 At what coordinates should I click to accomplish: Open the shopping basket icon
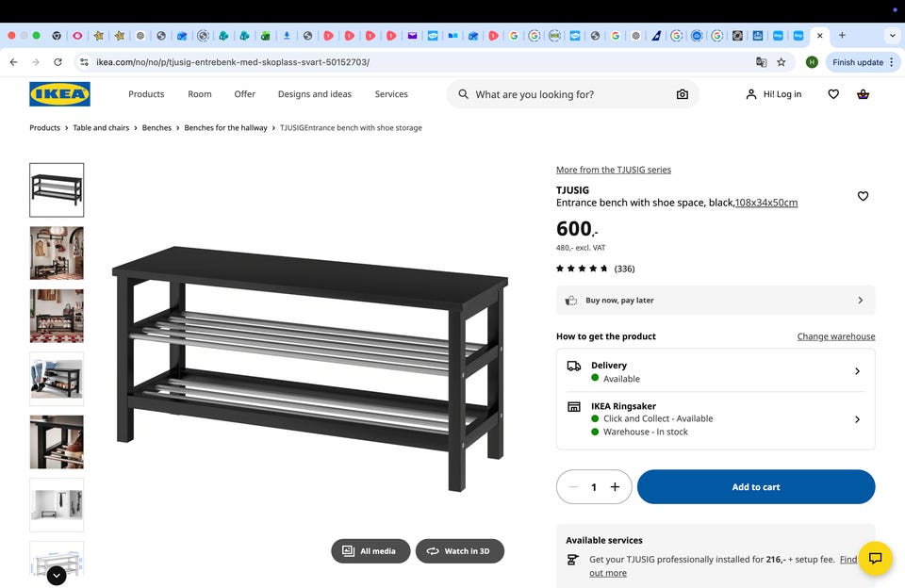point(863,94)
